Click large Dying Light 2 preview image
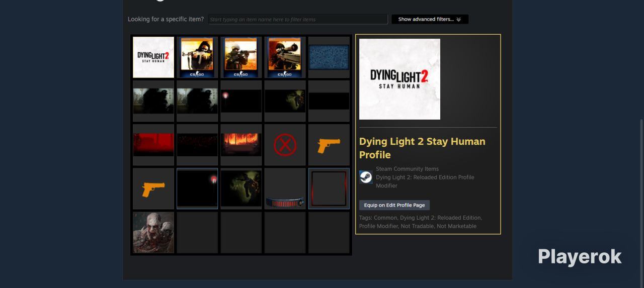This screenshot has width=644, height=288. tap(399, 79)
